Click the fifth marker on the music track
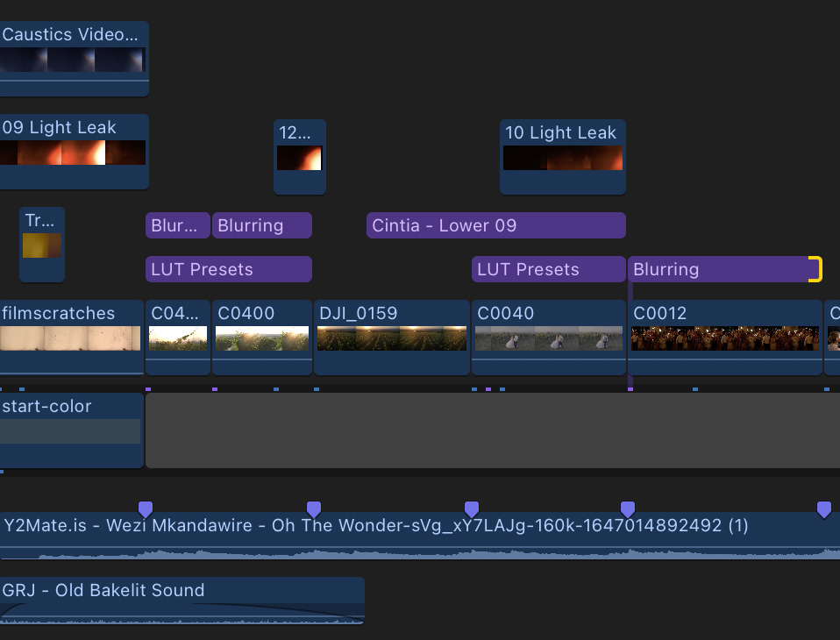 tap(824, 509)
